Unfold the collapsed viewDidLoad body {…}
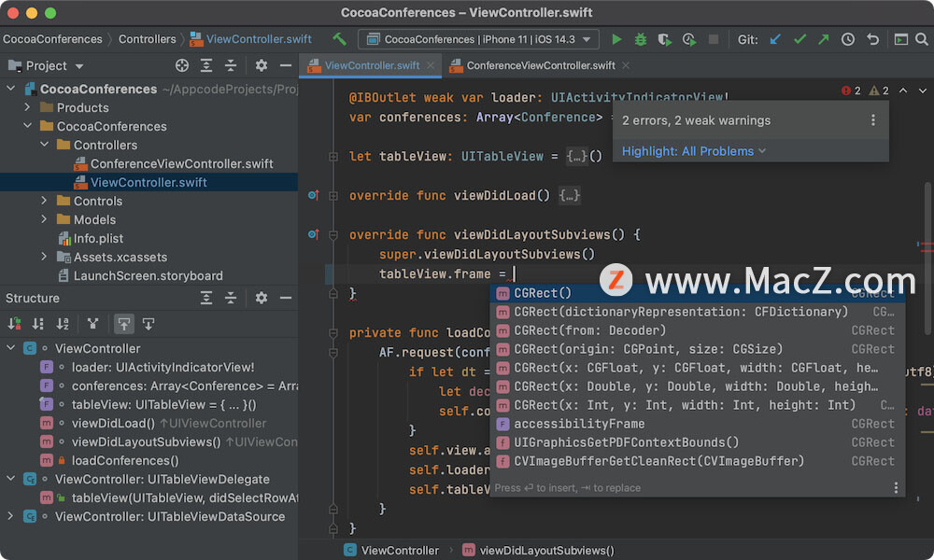This screenshot has height=560, width=934. pyautogui.click(x=569, y=195)
